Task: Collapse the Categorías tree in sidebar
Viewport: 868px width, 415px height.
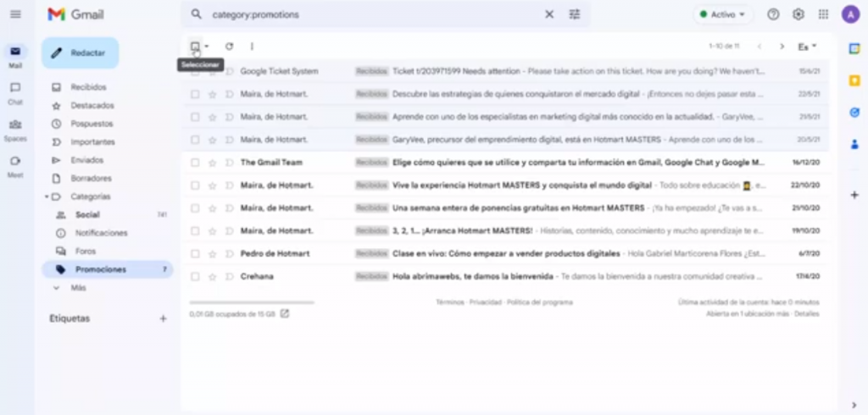Action: pyautogui.click(x=47, y=196)
